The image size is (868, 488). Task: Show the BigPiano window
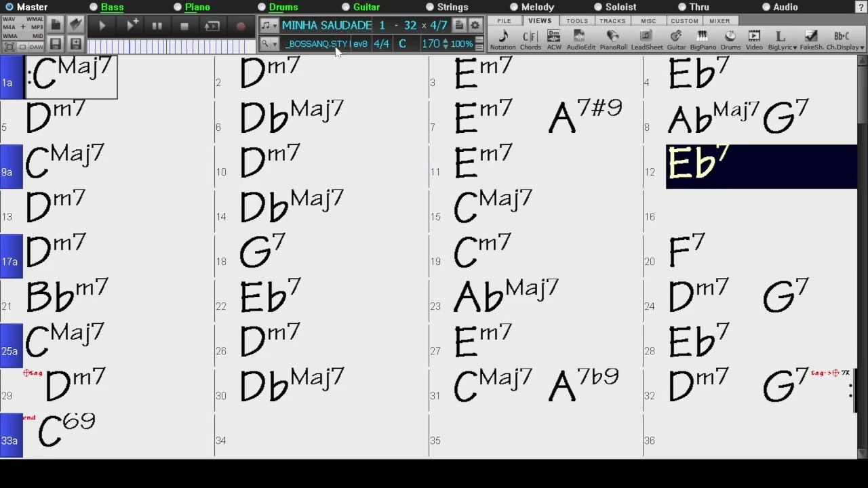(703, 40)
